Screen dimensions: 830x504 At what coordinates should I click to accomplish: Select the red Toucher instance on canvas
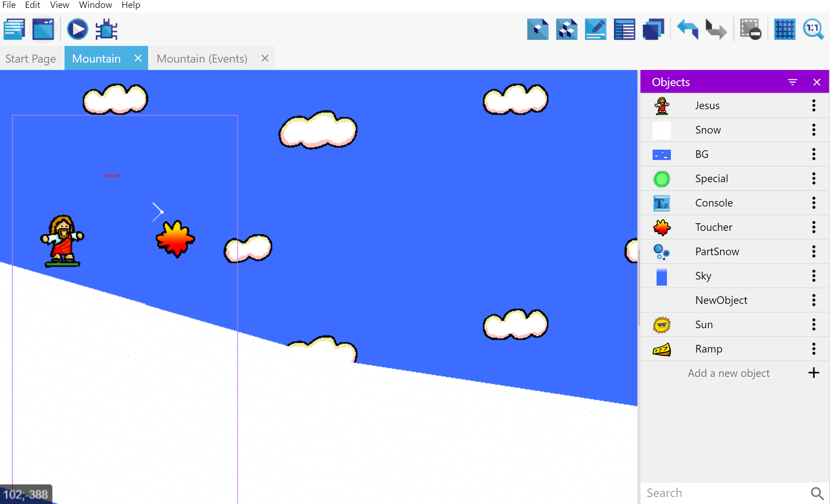coord(175,239)
